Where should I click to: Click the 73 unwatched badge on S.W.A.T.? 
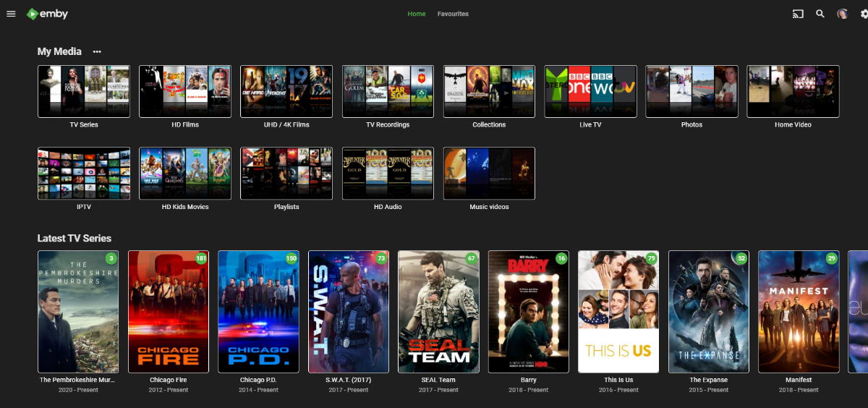click(381, 258)
